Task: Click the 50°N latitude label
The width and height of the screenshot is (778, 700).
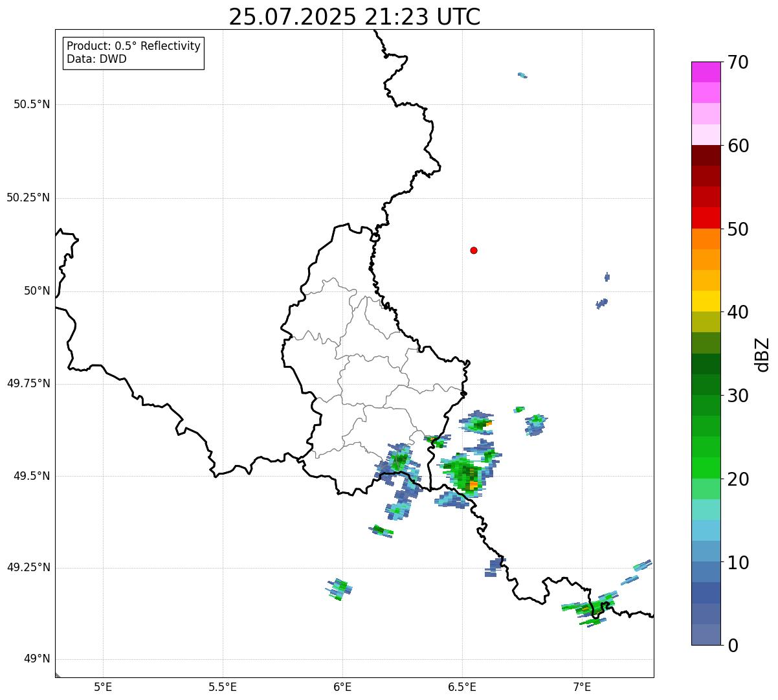Action: pyautogui.click(x=37, y=291)
